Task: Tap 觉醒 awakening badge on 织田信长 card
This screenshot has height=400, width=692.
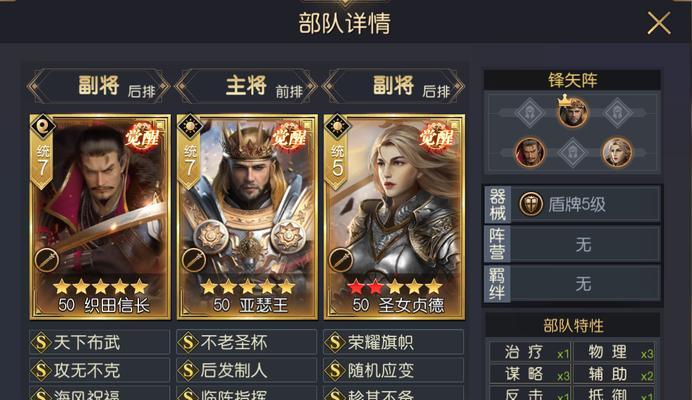Action: click(x=142, y=137)
